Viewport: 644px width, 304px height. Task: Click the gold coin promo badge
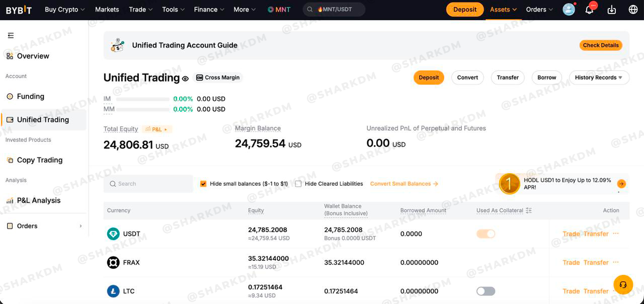coord(509,184)
